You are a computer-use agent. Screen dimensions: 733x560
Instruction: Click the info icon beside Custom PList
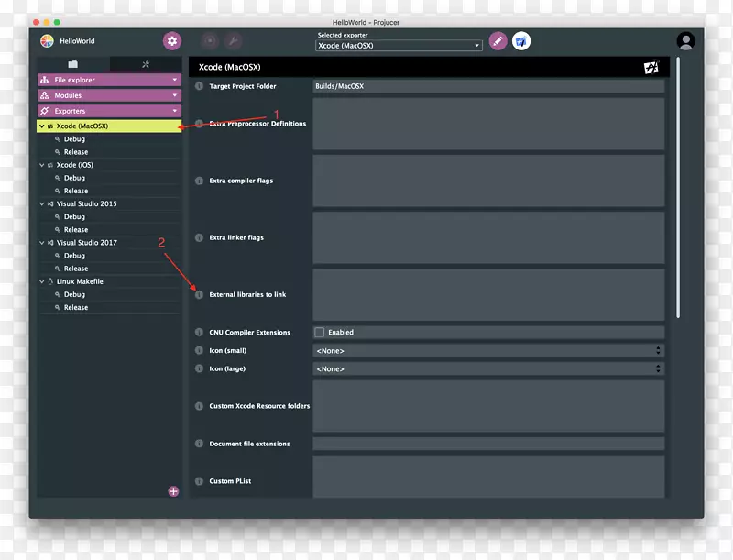pyautogui.click(x=200, y=481)
